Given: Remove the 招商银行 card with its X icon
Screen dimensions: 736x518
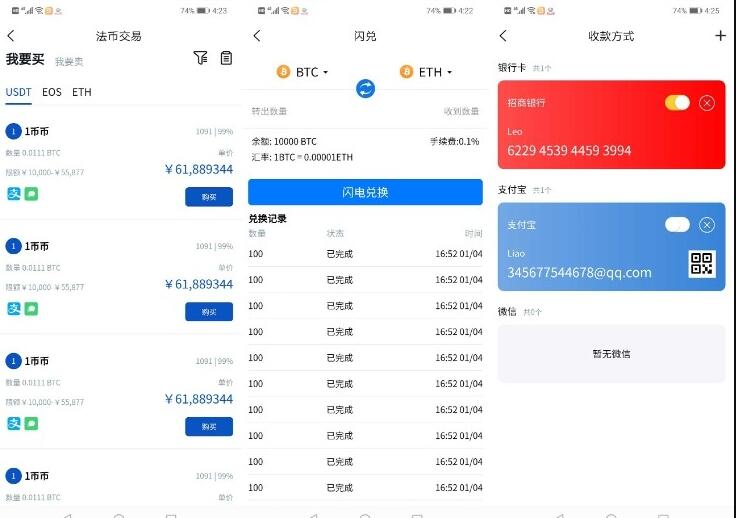Looking at the screenshot, I should [x=706, y=103].
